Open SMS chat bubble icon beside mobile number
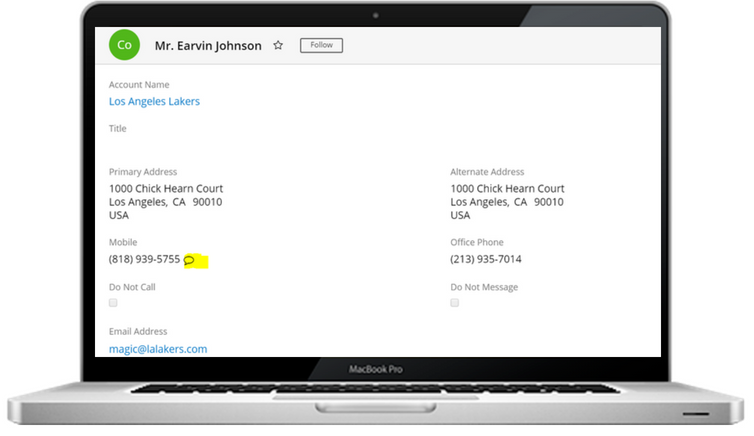 189,260
